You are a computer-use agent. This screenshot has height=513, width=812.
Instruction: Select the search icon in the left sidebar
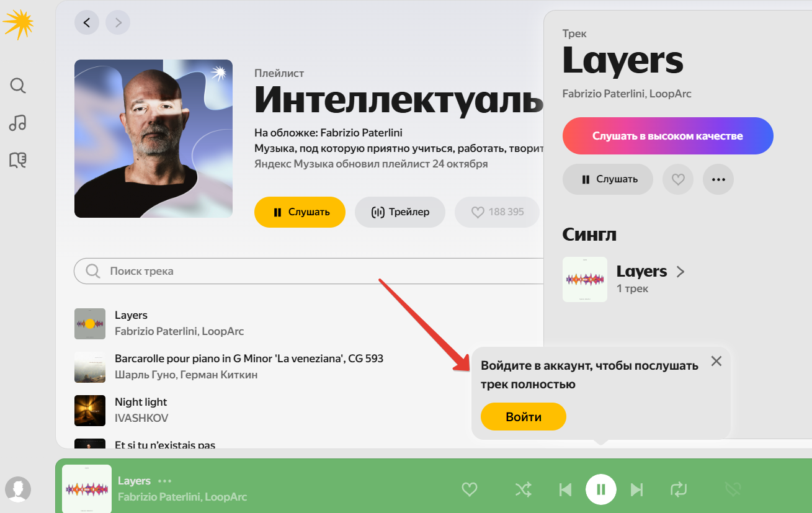(17, 86)
